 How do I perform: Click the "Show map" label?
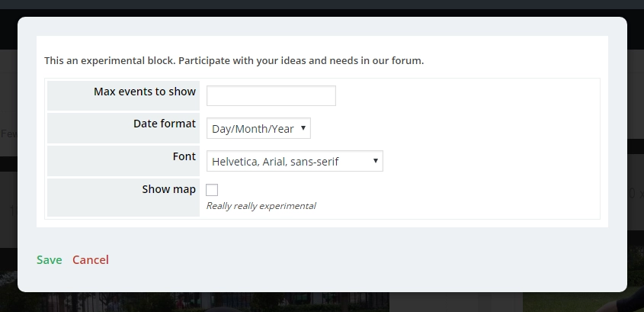point(168,189)
